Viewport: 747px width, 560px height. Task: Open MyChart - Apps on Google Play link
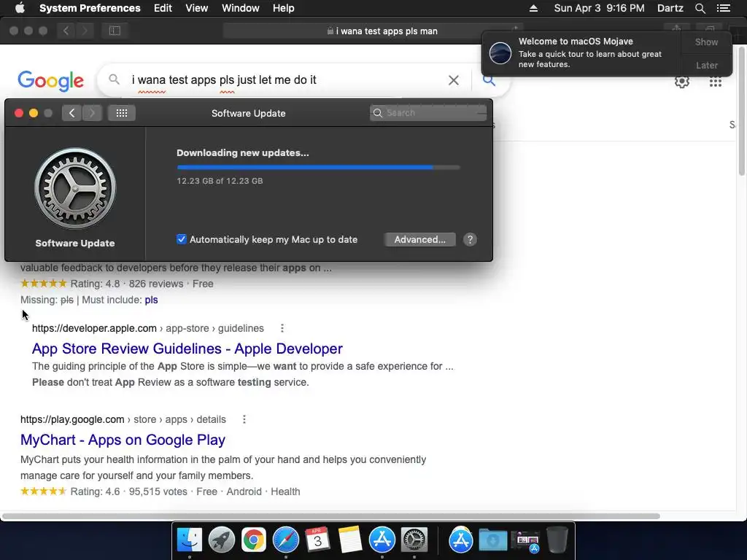pyautogui.click(x=123, y=440)
